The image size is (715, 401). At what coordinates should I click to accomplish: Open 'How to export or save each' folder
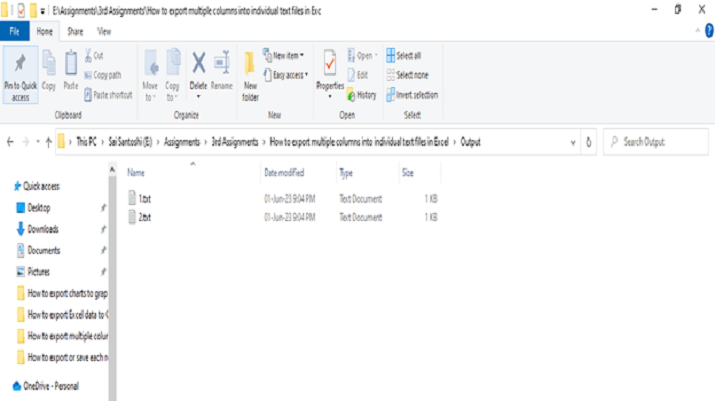(62, 358)
